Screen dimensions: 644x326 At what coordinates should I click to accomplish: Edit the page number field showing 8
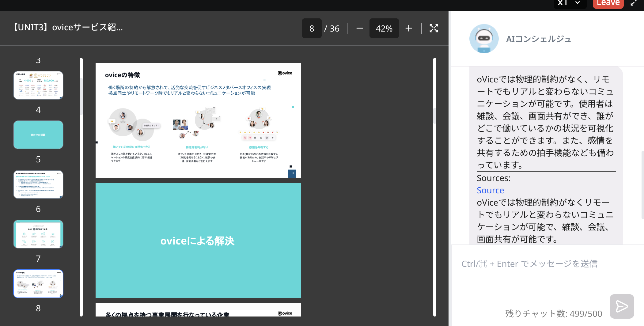pos(312,28)
